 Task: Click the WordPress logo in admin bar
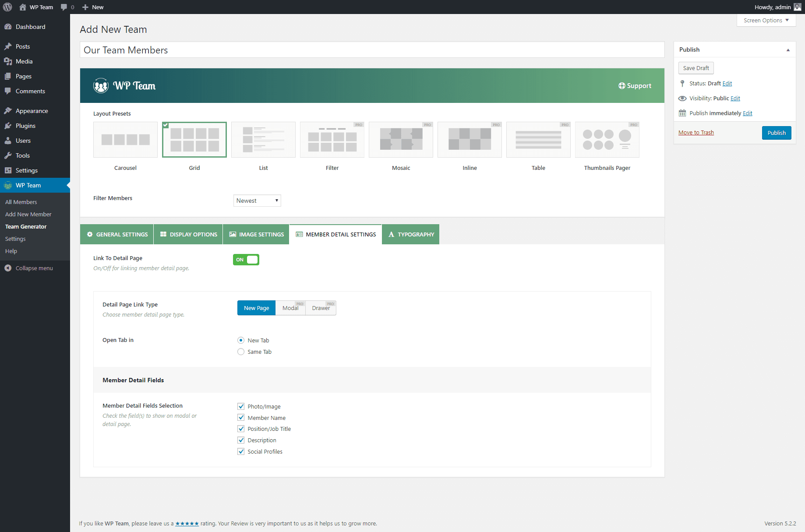coord(7,7)
